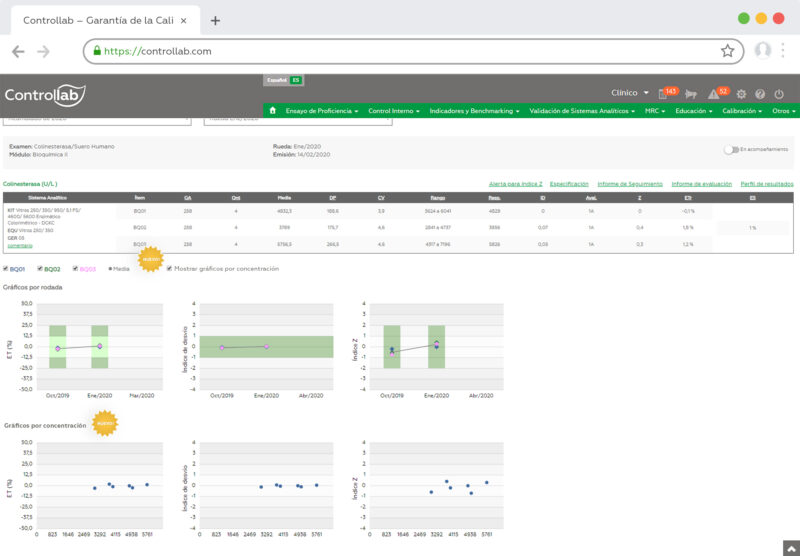Viewport: 800px width, 556px height.
Task: Click the Item column header
Action: (139, 197)
